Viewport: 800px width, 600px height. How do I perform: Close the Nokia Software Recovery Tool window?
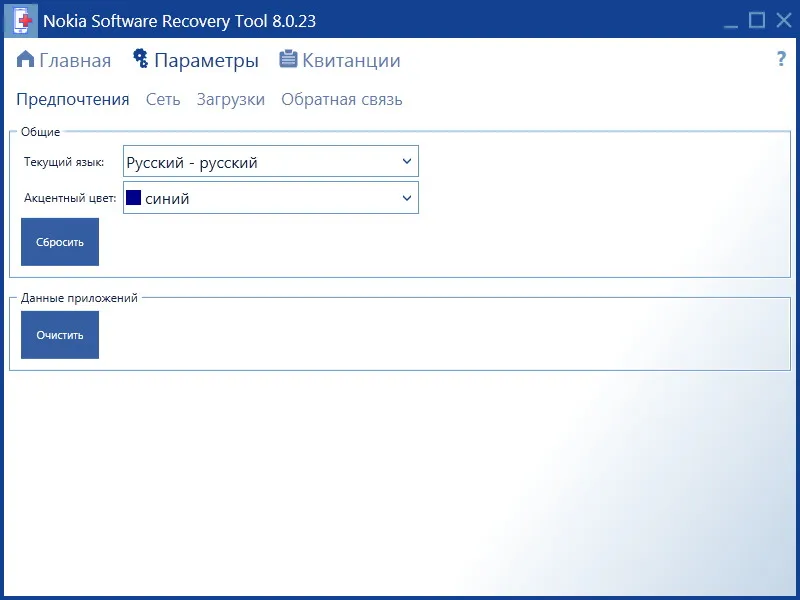pyautogui.click(x=784, y=20)
